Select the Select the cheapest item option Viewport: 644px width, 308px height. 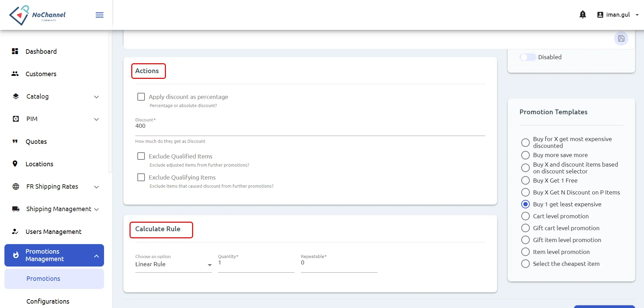click(x=526, y=264)
